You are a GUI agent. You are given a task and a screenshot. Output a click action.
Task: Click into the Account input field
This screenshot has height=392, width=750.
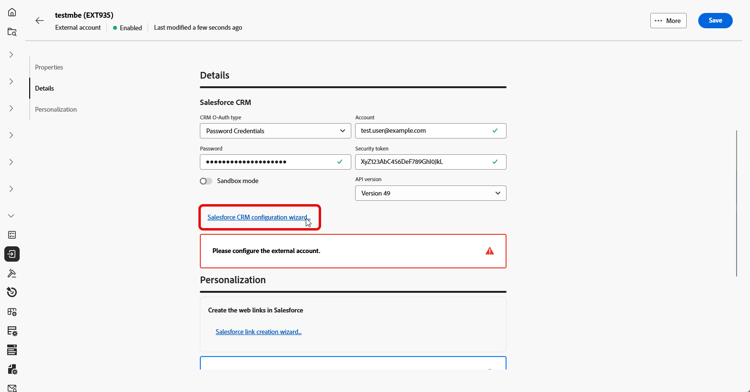point(430,131)
